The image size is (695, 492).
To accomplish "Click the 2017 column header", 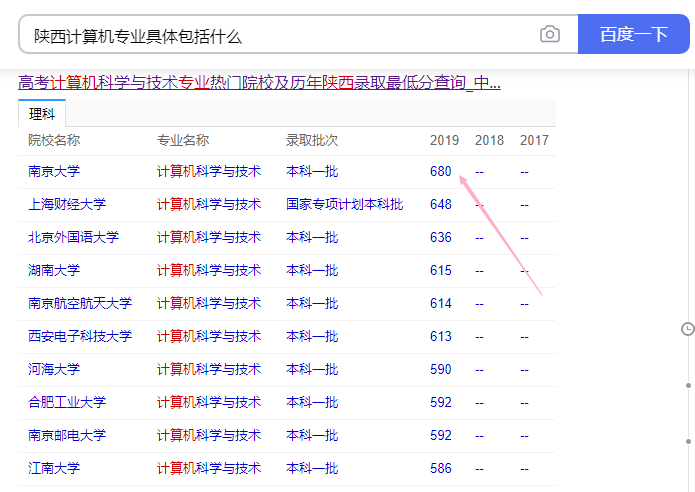I will [x=534, y=141].
